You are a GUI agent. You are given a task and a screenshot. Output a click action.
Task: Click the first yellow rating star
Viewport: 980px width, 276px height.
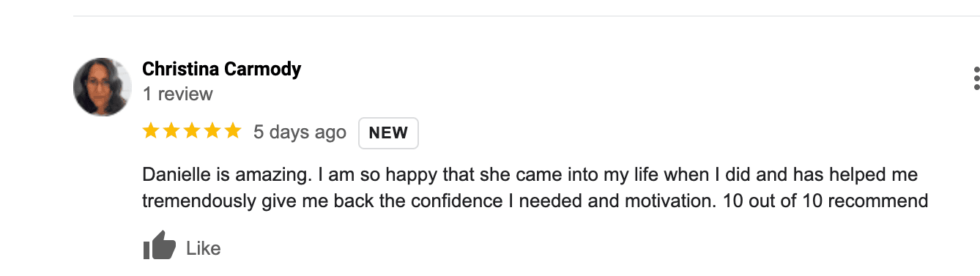(151, 131)
